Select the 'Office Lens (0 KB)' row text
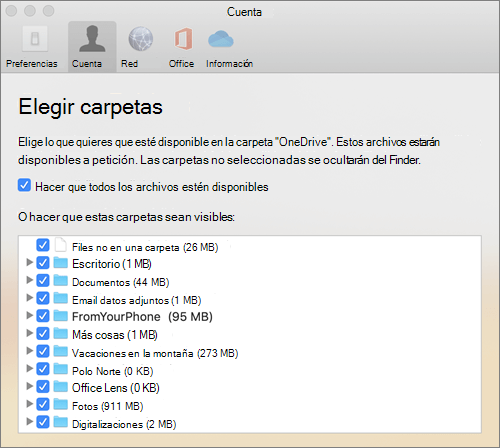The height and width of the screenshot is (448, 500). [x=116, y=388]
